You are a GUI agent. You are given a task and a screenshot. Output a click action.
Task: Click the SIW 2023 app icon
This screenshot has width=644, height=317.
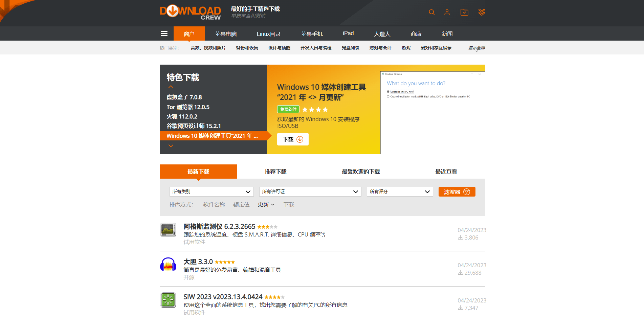(168, 300)
